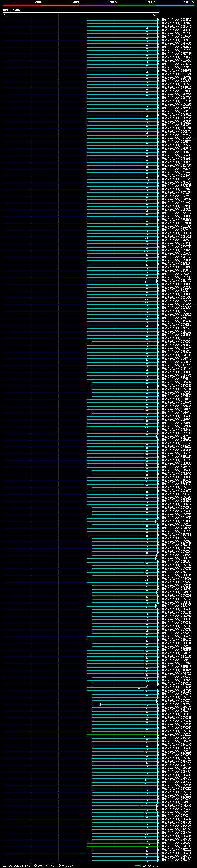Click hit label UniRef100_Q257C5

click(177, 50)
